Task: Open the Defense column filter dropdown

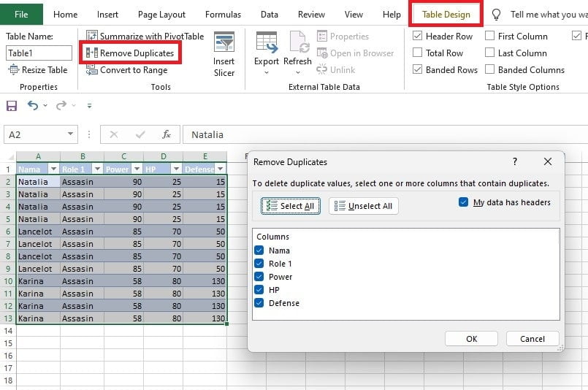Action: [x=221, y=169]
